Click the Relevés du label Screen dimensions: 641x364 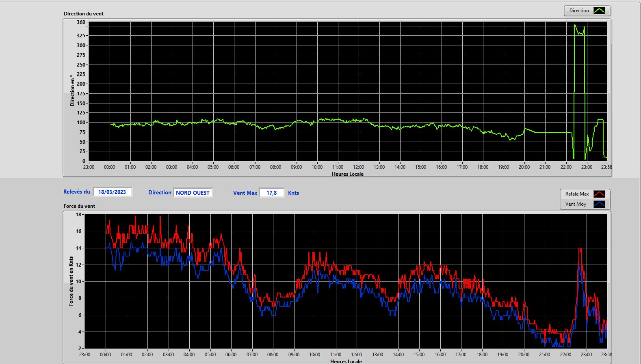77,192
